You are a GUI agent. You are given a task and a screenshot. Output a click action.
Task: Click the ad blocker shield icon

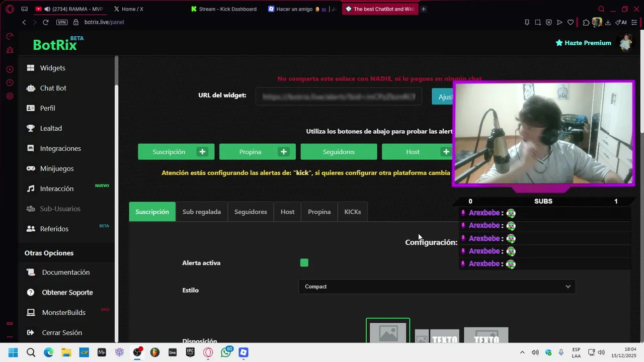click(548, 22)
